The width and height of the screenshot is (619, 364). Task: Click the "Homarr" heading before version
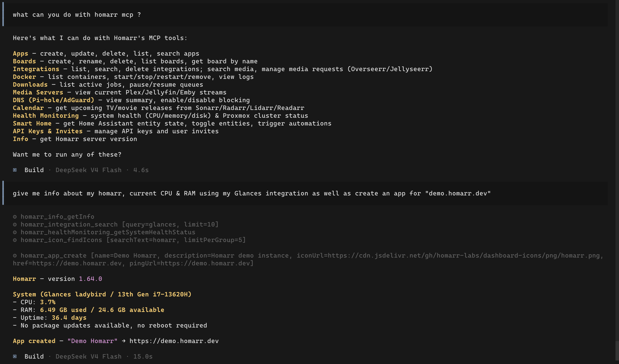click(24, 279)
